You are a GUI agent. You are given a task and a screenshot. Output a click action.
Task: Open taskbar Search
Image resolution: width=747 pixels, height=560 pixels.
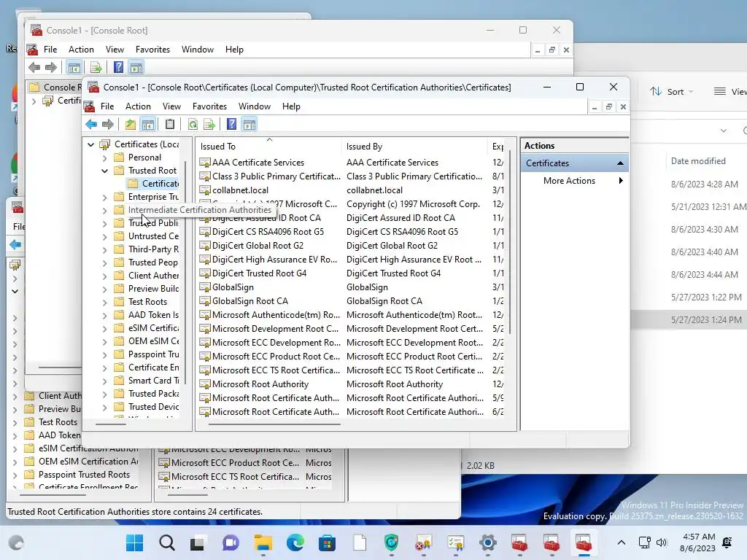tap(167, 542)
